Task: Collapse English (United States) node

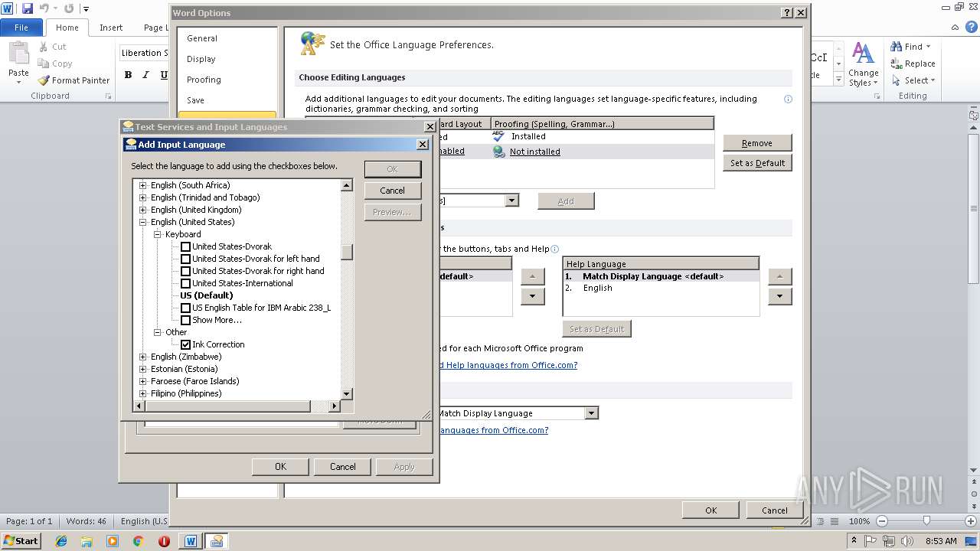Action: 142,222
